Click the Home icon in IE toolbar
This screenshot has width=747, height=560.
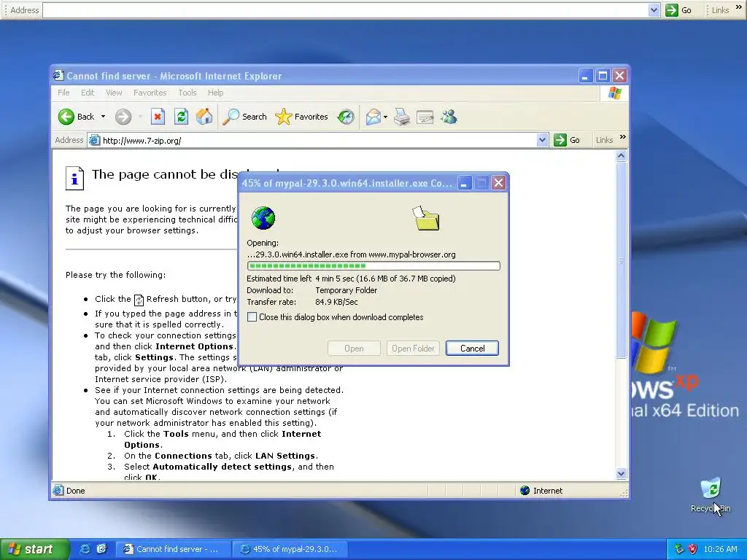(x=204, y=117)
